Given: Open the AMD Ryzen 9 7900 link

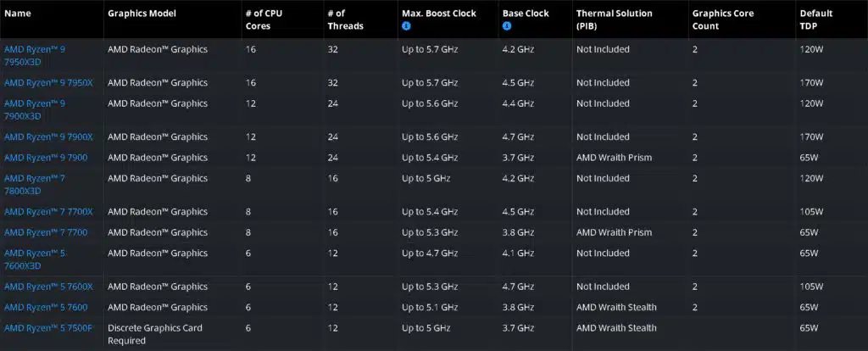Looking at the screenshot, I should pos(46,157).
